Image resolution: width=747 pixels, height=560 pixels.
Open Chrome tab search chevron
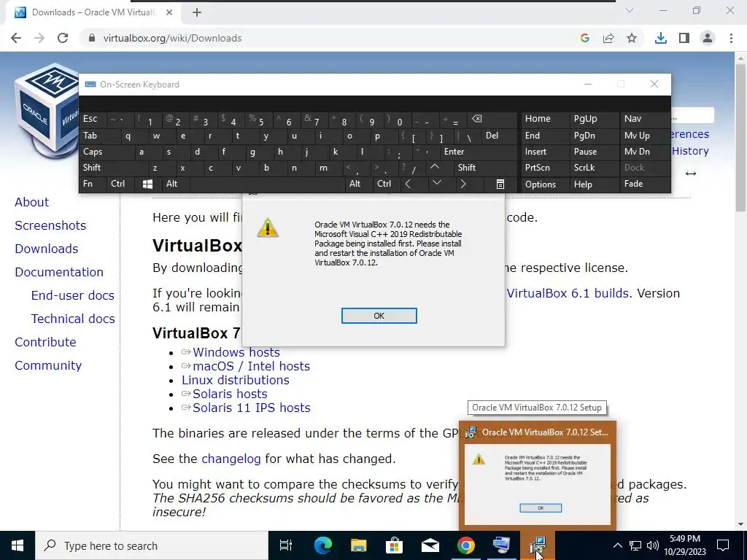[x=630, y=10]
